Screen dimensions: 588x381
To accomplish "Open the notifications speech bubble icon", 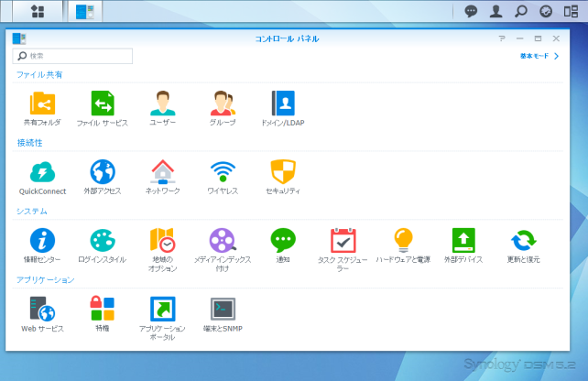I will click(471, 11).
